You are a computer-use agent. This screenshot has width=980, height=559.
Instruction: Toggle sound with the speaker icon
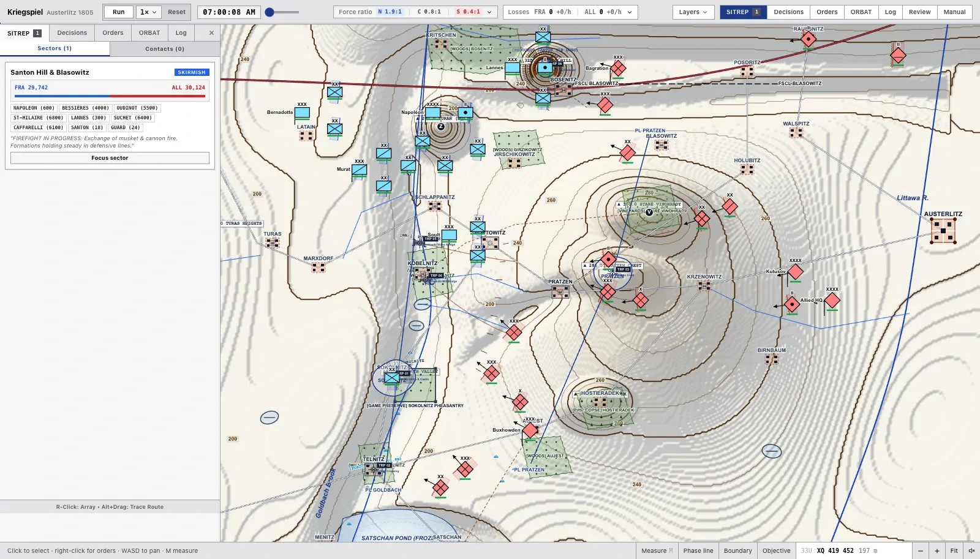(x=971, y=551)
